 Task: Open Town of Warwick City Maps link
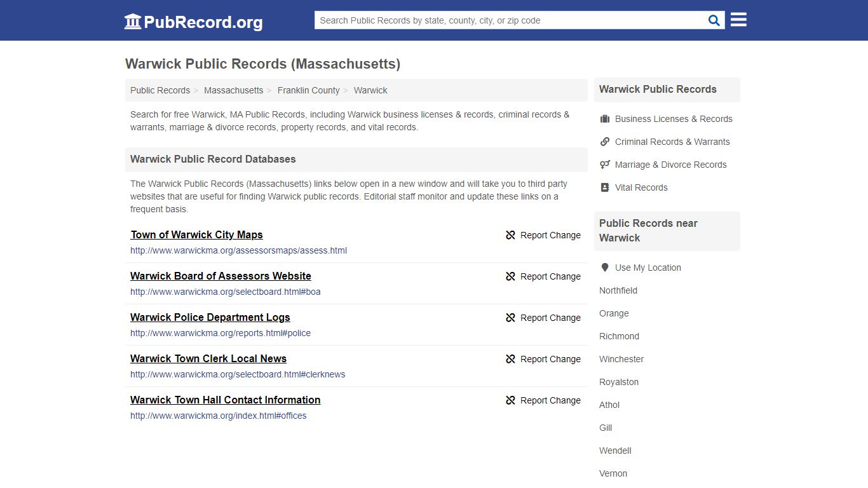(196, 234)
